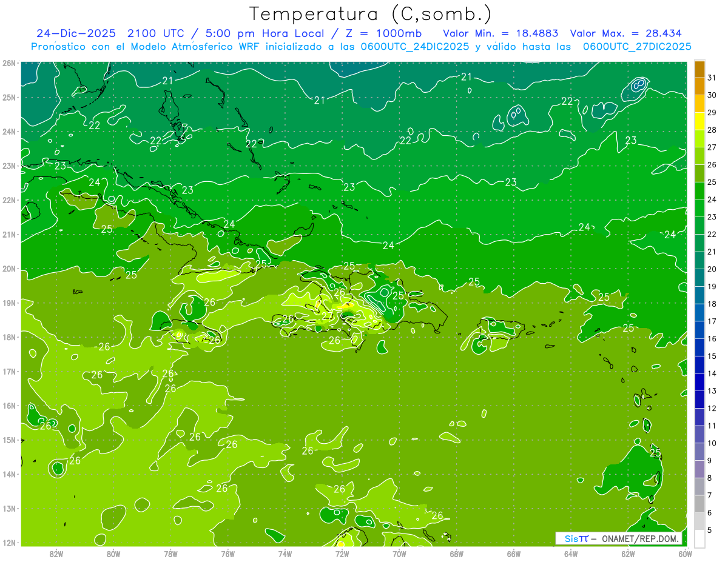Click the "14N" latitude axis label
This screenshot has width=728, height=562.
point(8,474)
